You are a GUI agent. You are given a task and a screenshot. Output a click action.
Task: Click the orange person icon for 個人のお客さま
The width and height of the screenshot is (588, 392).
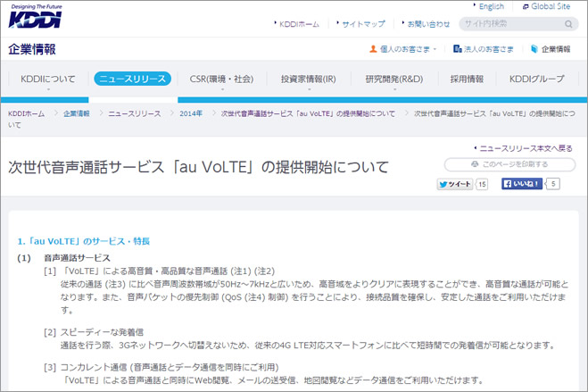point(373,49)
